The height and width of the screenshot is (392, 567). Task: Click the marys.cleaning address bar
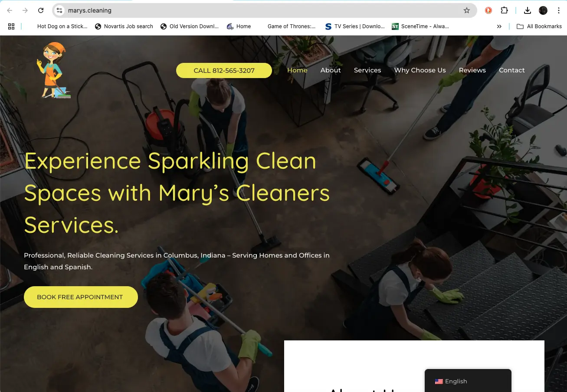(x=260, y=10)
